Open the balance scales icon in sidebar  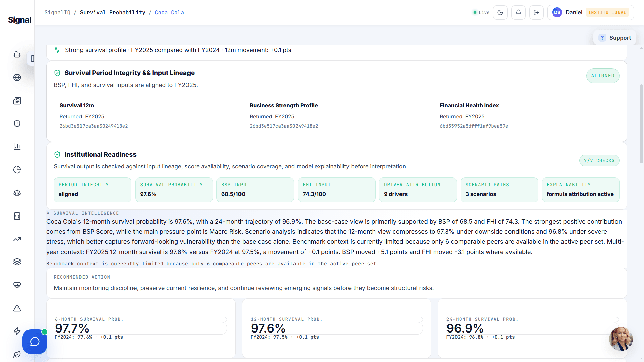pos(17,193)
